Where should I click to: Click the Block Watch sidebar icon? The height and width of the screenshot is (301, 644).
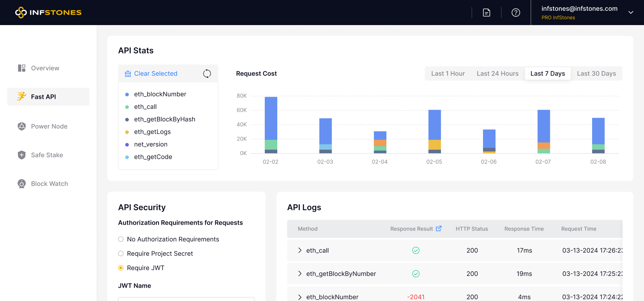(x=22, y=183)
